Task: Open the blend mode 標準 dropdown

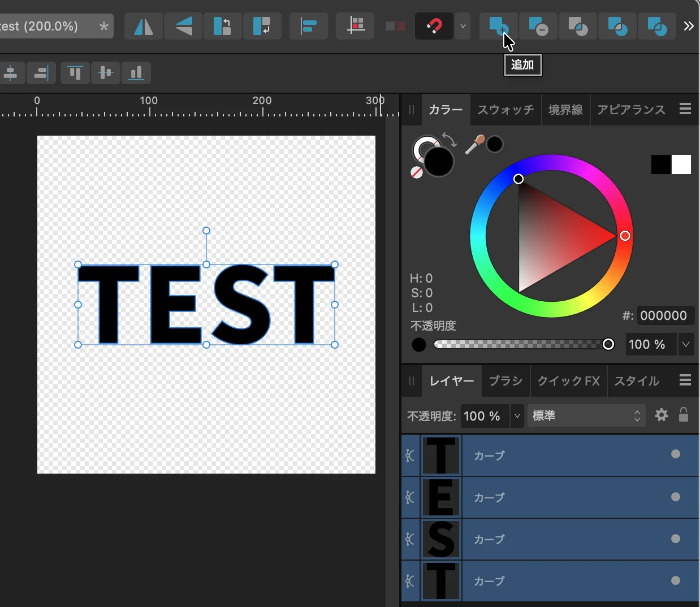Action: point(586,416)
